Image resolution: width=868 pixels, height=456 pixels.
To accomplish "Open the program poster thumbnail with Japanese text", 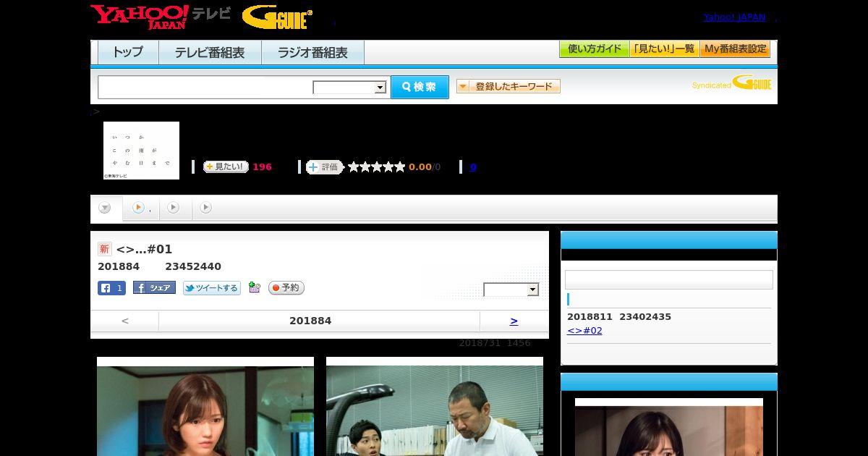I will coord(141,151).
